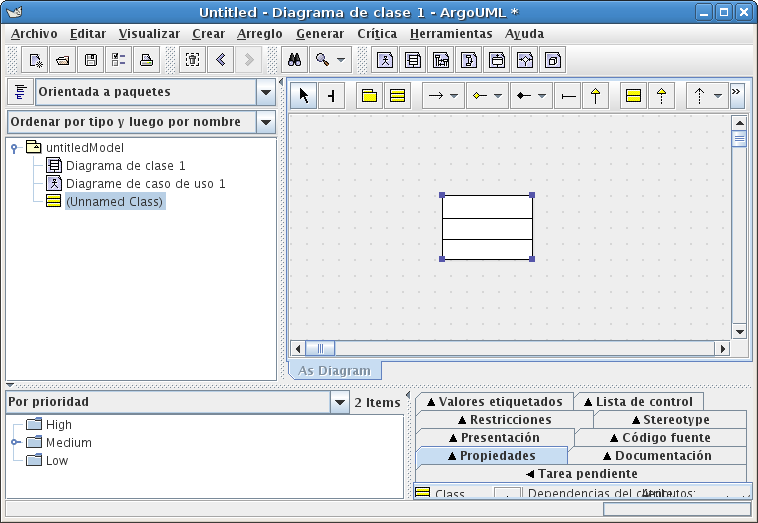The height and width of the screenshot is (523, 758).
Task: Open project properties toolbar icon
Action: 118,60
